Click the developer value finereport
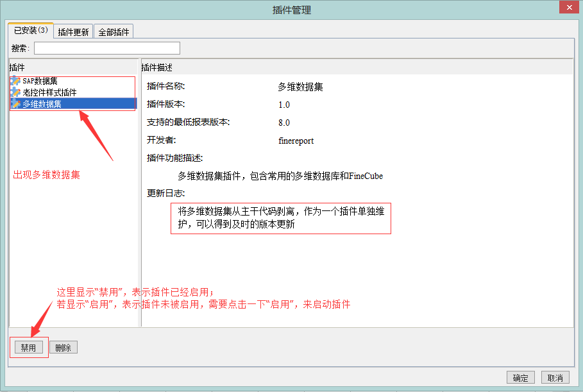 (296, 141)
